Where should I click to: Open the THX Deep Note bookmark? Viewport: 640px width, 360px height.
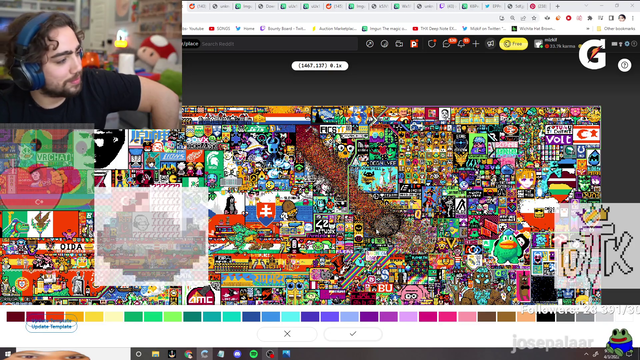435,29
